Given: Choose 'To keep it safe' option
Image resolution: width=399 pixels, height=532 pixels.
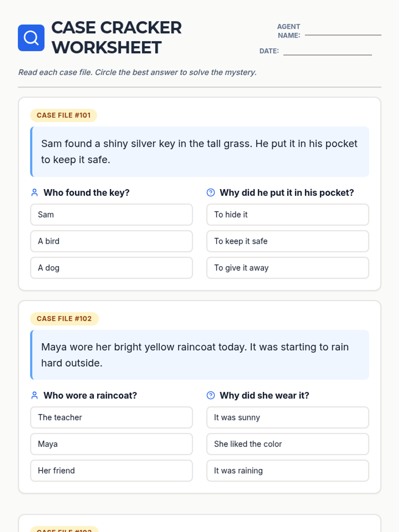Looking at the screenshot, I should click(288, 241).
